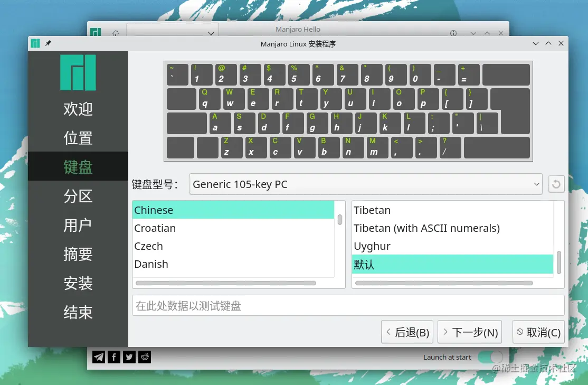Select the Tibetan variant
588x385 pixels.
point(453,210)
